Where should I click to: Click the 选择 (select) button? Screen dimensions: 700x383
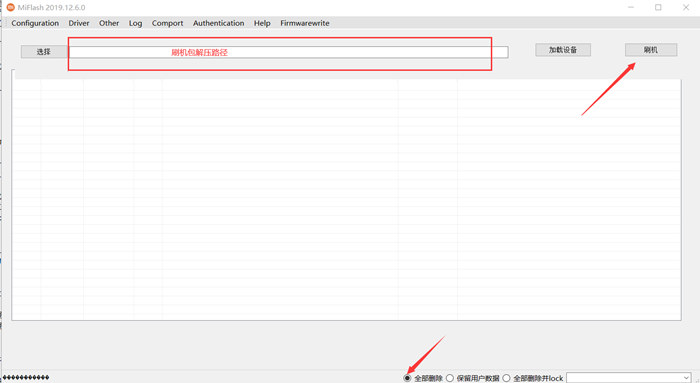pos(44,52)
